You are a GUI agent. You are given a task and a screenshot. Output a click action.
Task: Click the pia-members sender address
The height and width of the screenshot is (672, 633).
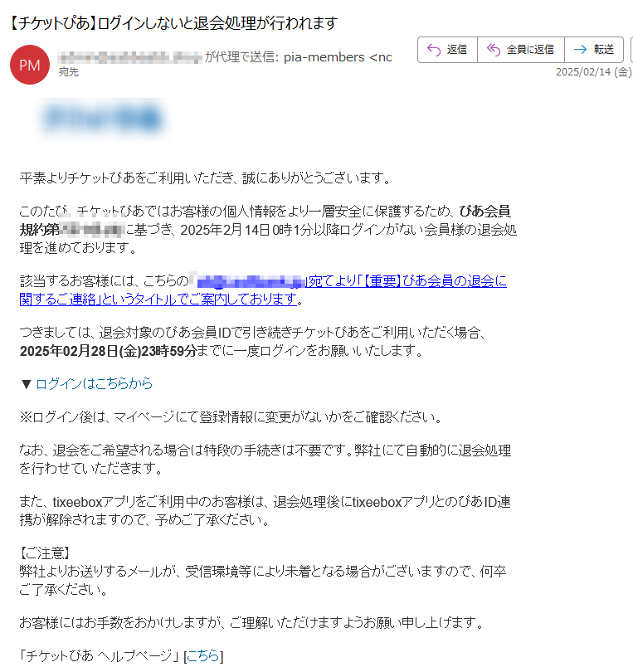pos(338,57)
